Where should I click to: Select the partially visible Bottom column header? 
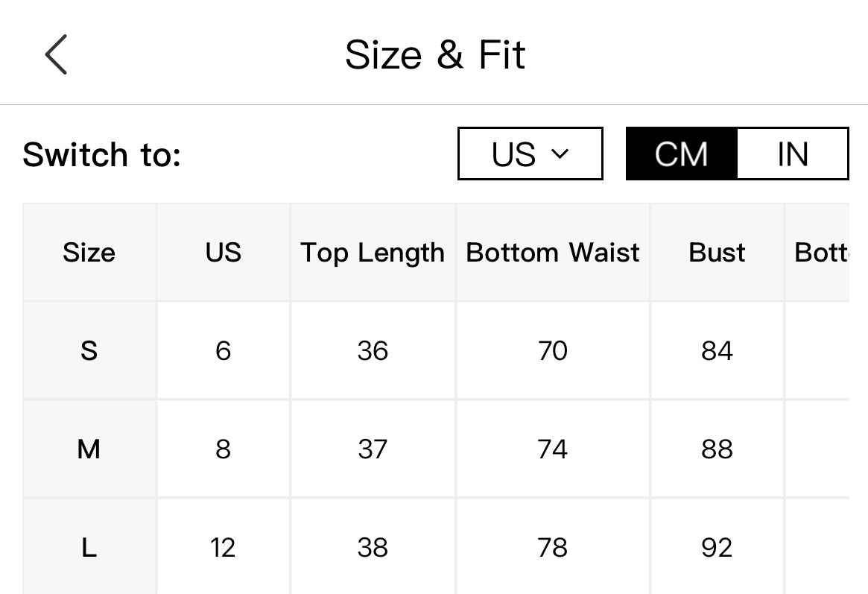point(817,253)
